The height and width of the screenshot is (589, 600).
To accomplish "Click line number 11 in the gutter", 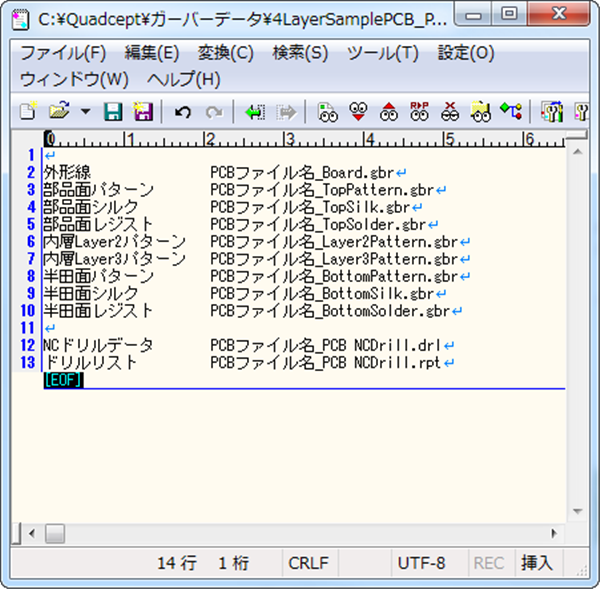I will 28,328.
